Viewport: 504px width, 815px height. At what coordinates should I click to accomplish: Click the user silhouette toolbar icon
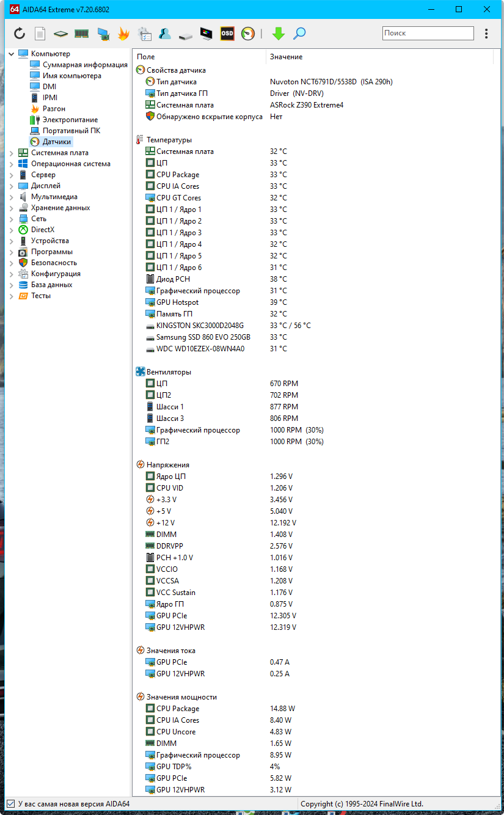(164, 34)
